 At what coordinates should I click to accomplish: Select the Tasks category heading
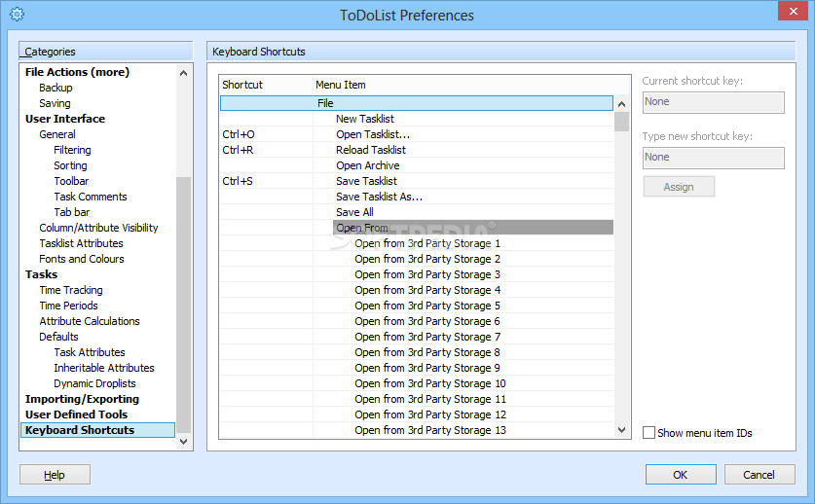(x=41, y=274)
